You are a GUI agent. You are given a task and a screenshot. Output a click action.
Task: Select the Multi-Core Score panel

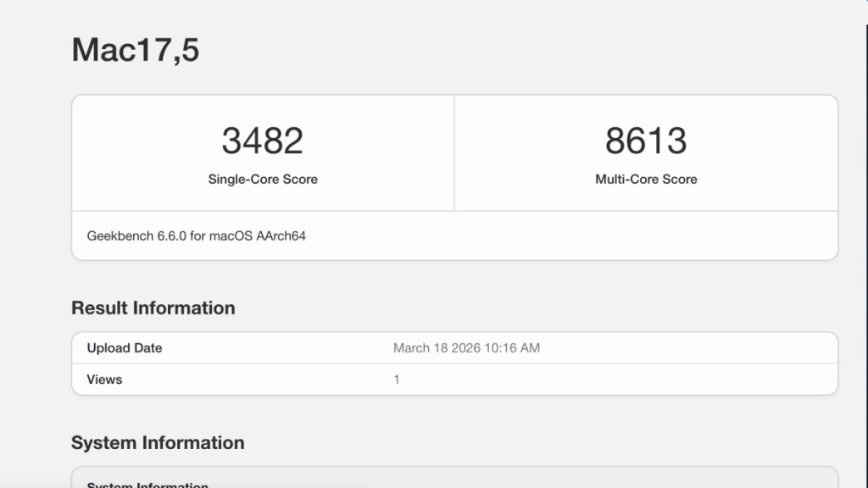(x=646, y=151)
